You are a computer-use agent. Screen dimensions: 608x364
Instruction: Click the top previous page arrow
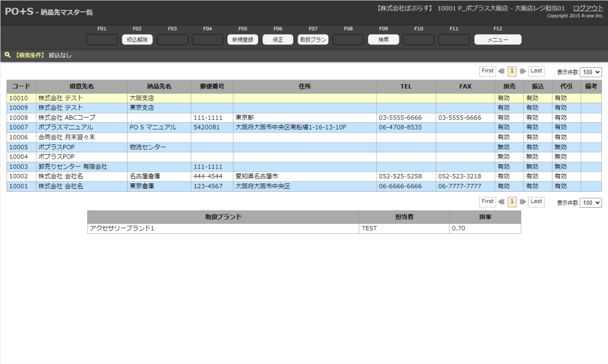click(501, 71)
